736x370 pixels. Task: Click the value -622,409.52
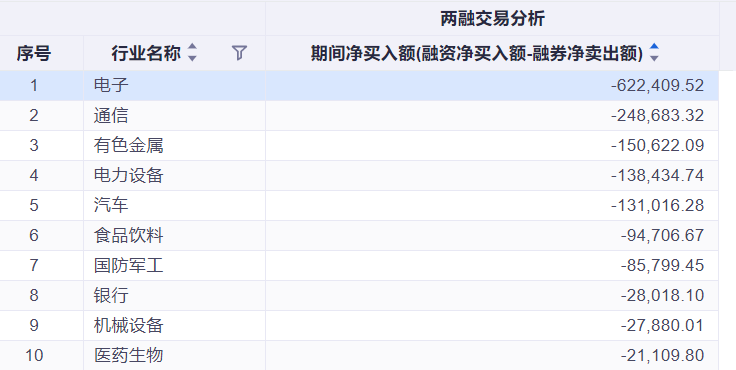(x=658, y=85)
